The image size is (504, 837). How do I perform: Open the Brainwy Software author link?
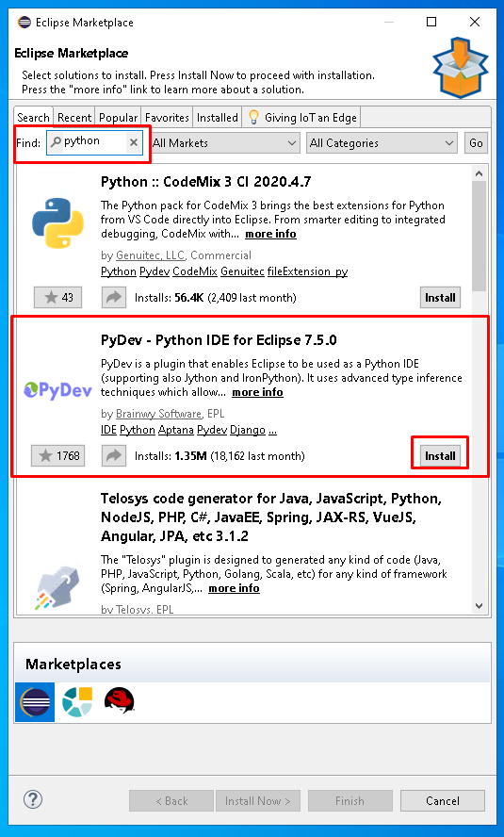pos(158,414)
